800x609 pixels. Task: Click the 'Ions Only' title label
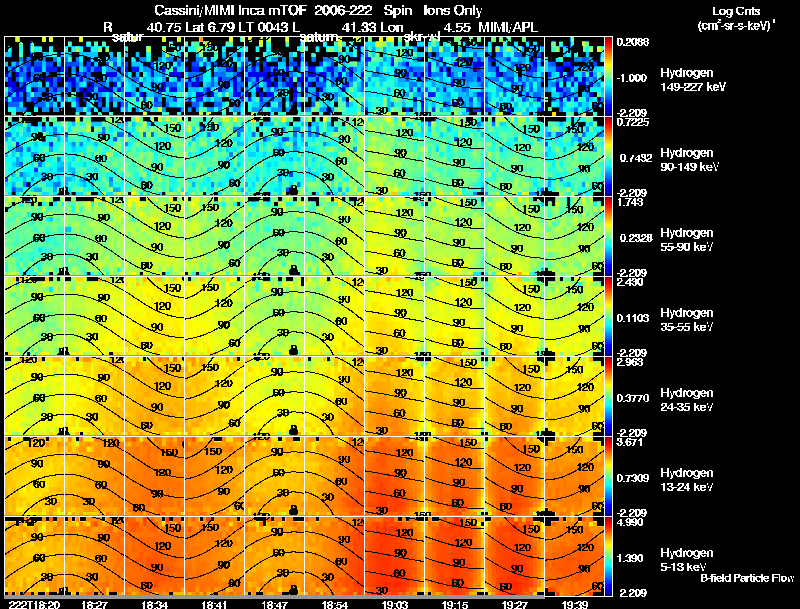click(x=453, y=11)
